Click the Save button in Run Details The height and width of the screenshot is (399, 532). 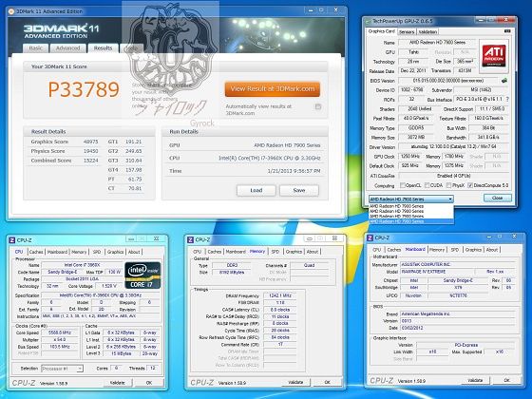[x=299, y=190]
